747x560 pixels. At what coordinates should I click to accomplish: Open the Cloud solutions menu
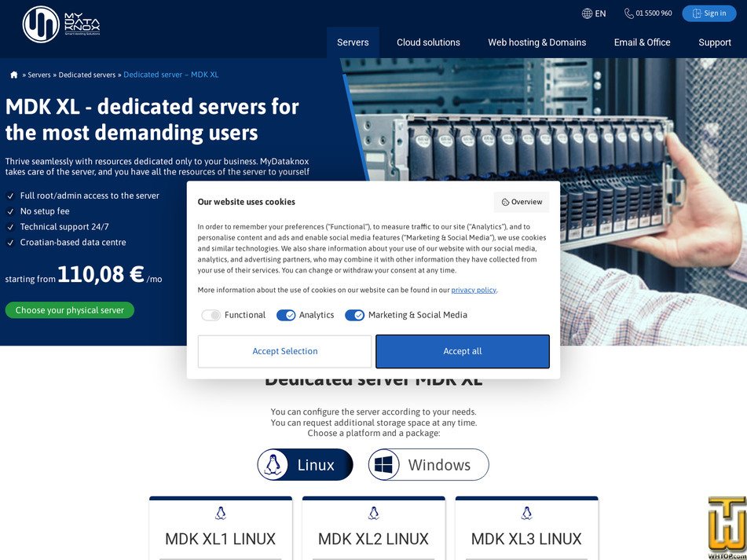(x=428, y=42)
